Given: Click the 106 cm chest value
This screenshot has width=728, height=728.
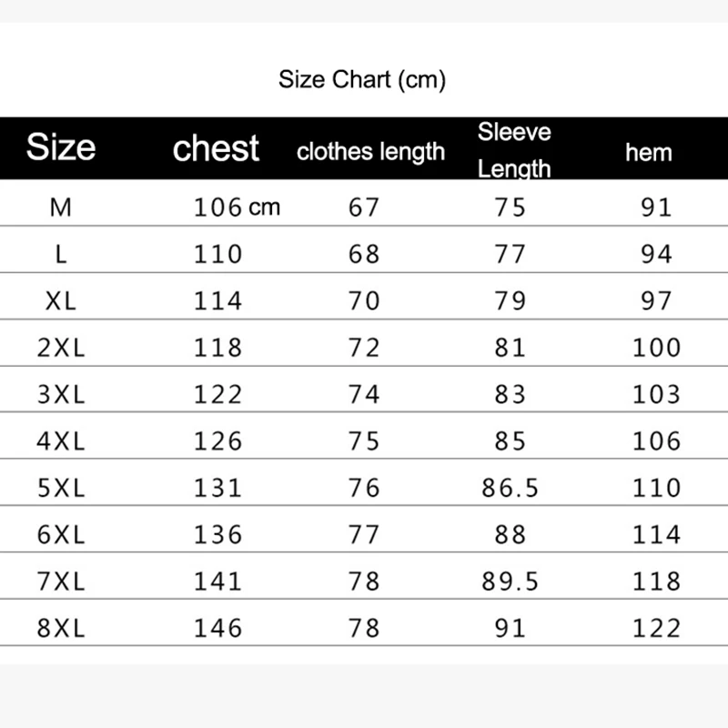Looking at the screenshot, I should click(x=237, y=207).
